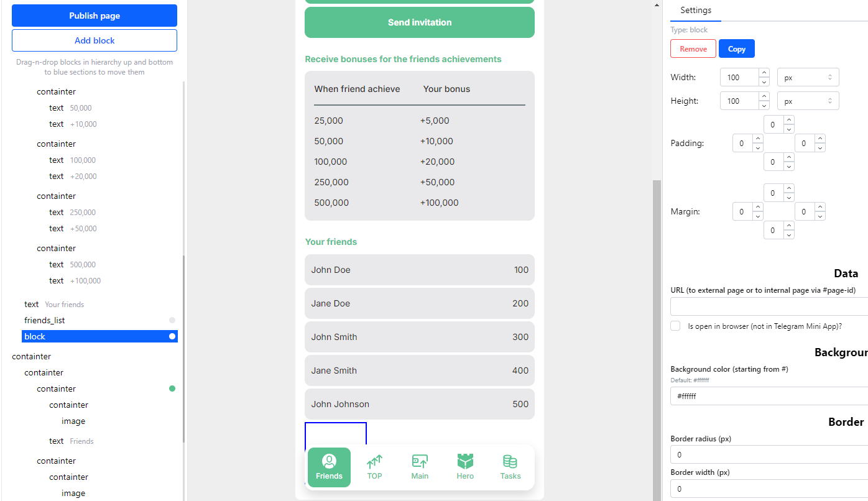Click the Send invitation button in preview

(x=420, y=22)
